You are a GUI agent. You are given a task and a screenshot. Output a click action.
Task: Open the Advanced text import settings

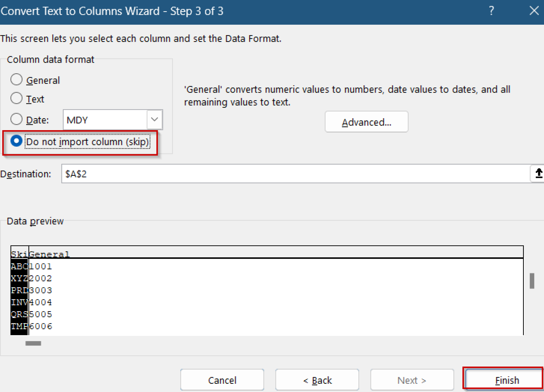coord(366,122)
